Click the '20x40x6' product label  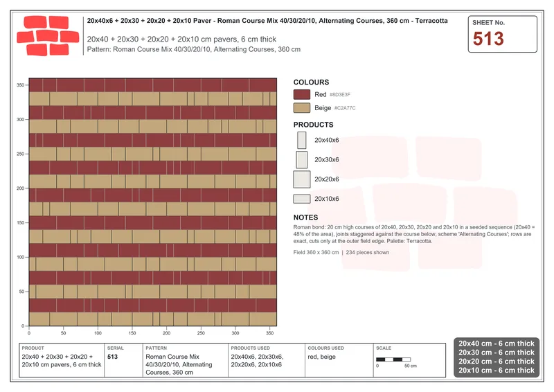327,140
